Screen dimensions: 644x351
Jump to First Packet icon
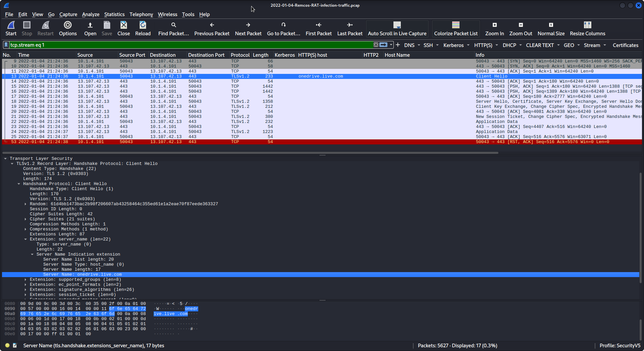tap(319, 25)
